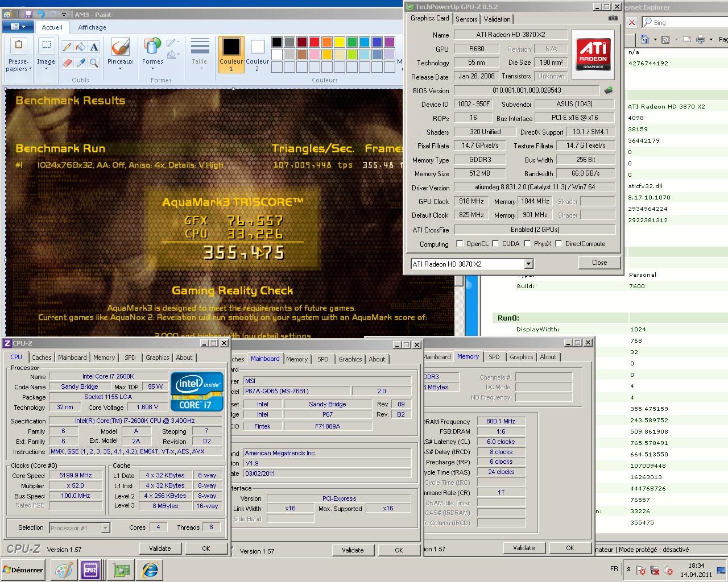The height and width of the screenshot is (582, 728).
Task: Click the Undo arrow in Paint title bar
Action: (x=41, y=14)
